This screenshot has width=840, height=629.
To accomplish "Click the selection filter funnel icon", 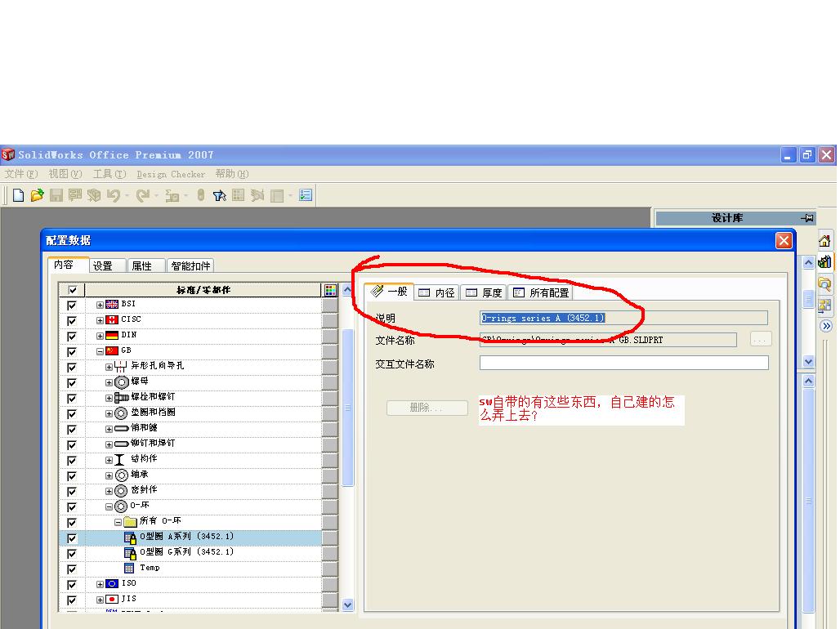I will (219, 195).
